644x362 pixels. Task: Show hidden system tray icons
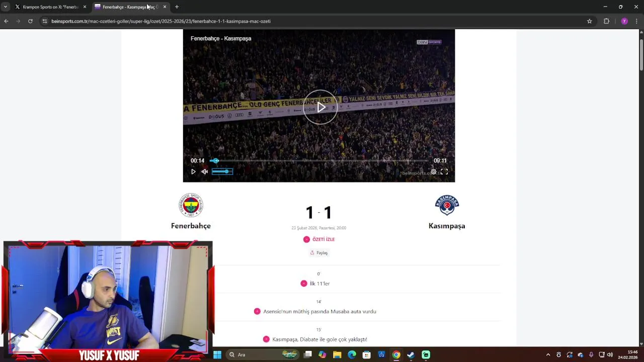coord(548,354)
